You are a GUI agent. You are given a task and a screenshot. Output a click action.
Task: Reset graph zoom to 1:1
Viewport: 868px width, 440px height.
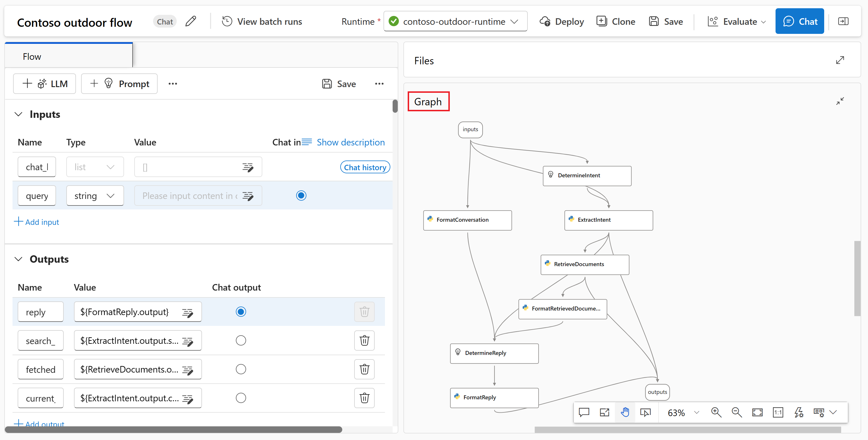click(778, 412)
